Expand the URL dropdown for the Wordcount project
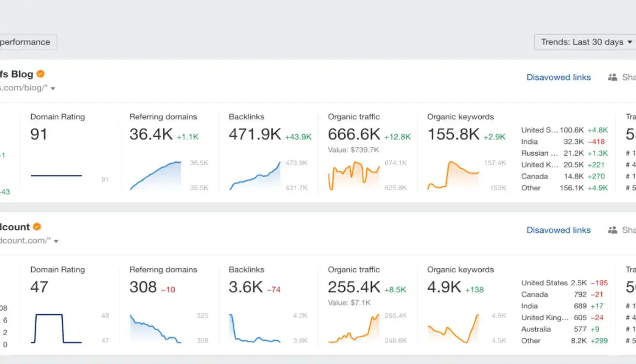The width and height of the screenshot is (636, 364). pos(56,240)
